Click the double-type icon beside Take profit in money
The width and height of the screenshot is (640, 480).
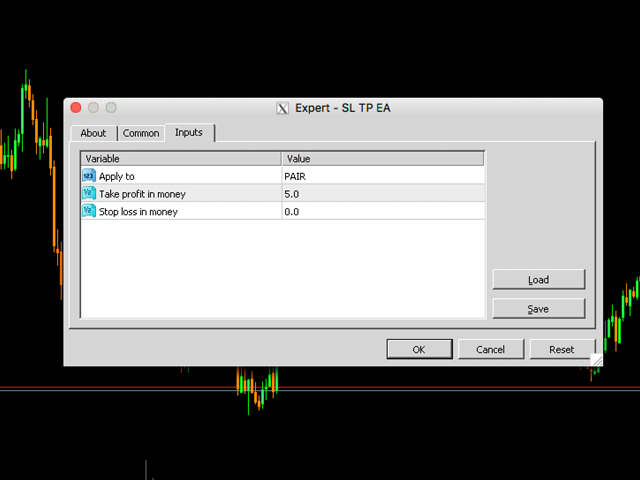pos(89,193)
